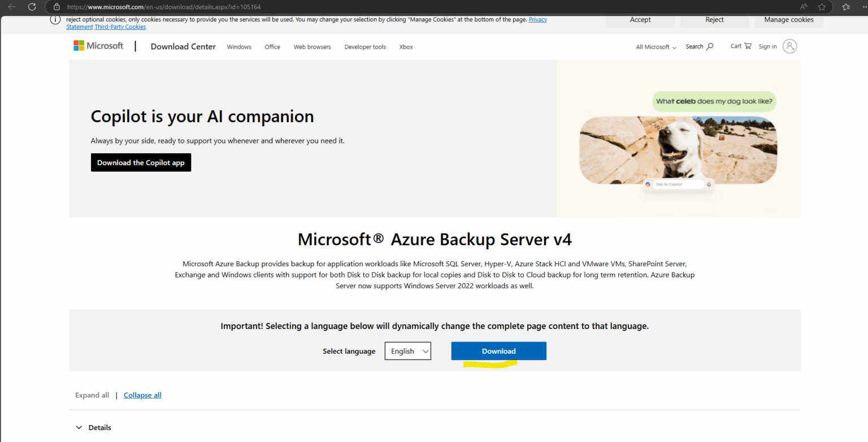Image resolution: width=868 pixels, height=442 pixels.
Task: Open the Developer tools menu item
Action: [365, 47]
